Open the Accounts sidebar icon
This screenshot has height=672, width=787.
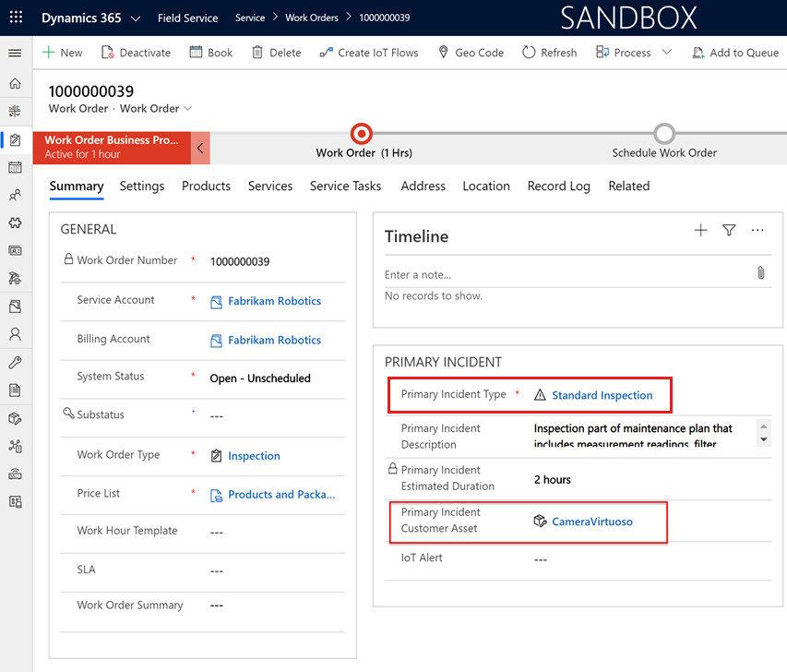tap(16, 306)
